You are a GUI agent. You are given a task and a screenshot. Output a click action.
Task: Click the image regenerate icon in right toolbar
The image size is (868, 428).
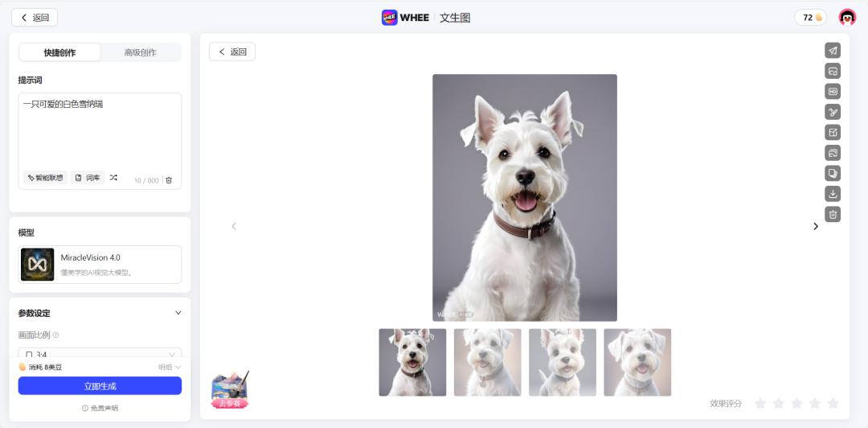[833, 71]
